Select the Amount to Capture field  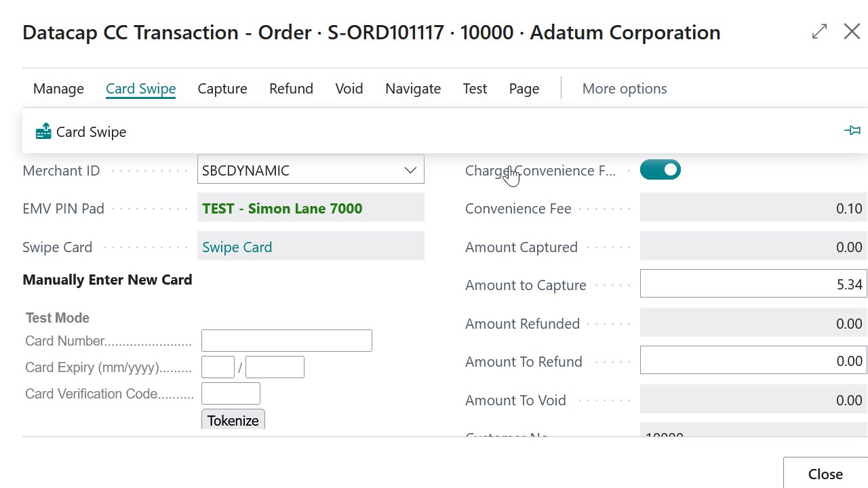[753, 284]
